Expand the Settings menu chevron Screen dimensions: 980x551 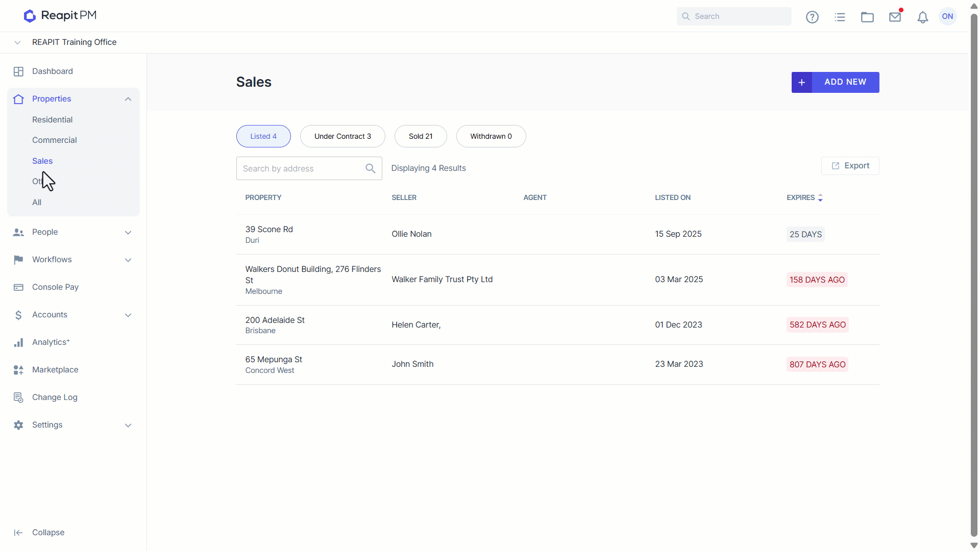(x=128, y=425)
